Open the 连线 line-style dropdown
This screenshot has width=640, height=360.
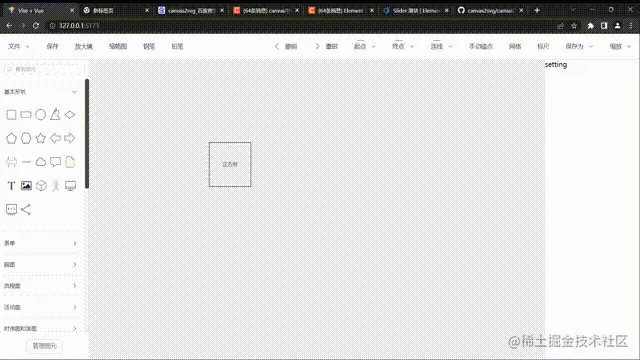pyautogui.click(x=441, y=46)
